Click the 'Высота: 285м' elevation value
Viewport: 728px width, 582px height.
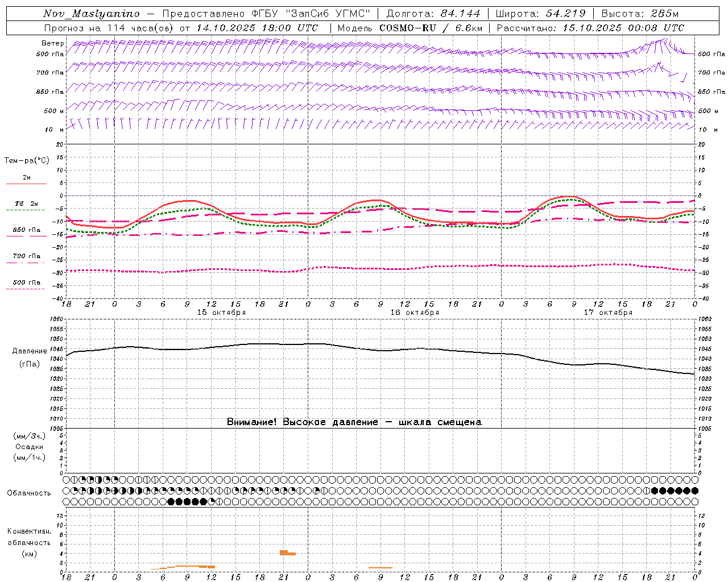tap(640, 14)
